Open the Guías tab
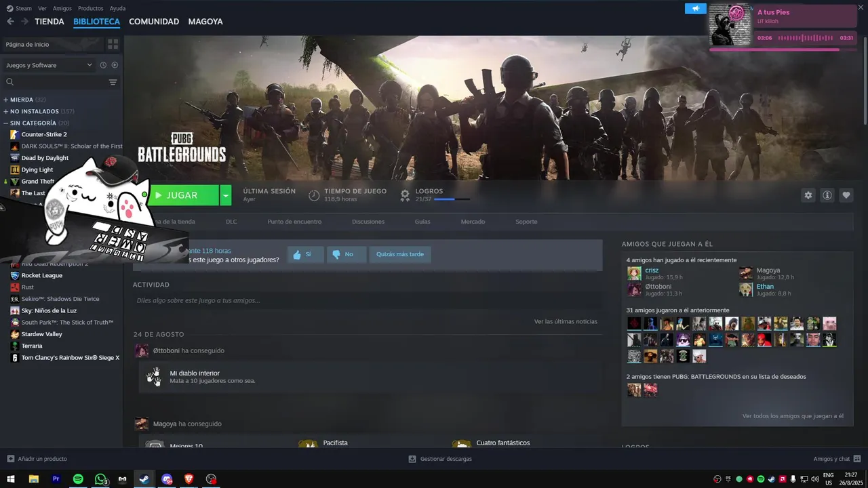The image size is (868, 488). (422, 222)
